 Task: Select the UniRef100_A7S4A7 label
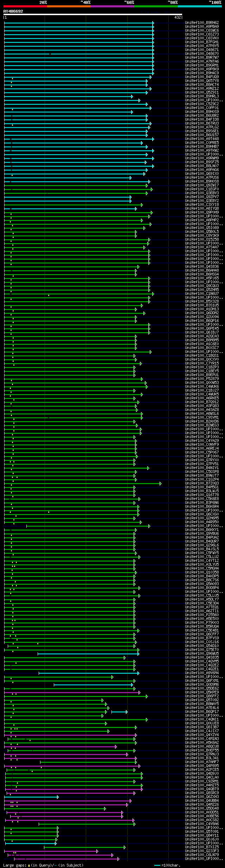[x=202, y=247]
